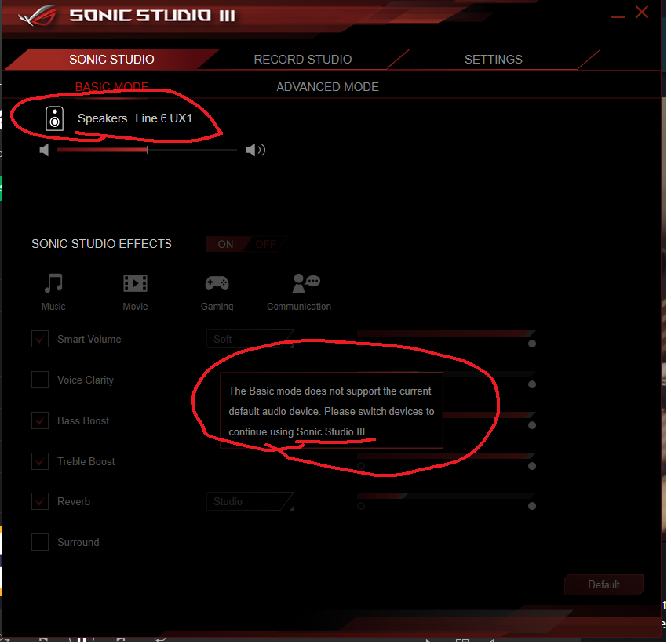Select the Music effect preset icon
671x644 pixels.
[53, 283]
